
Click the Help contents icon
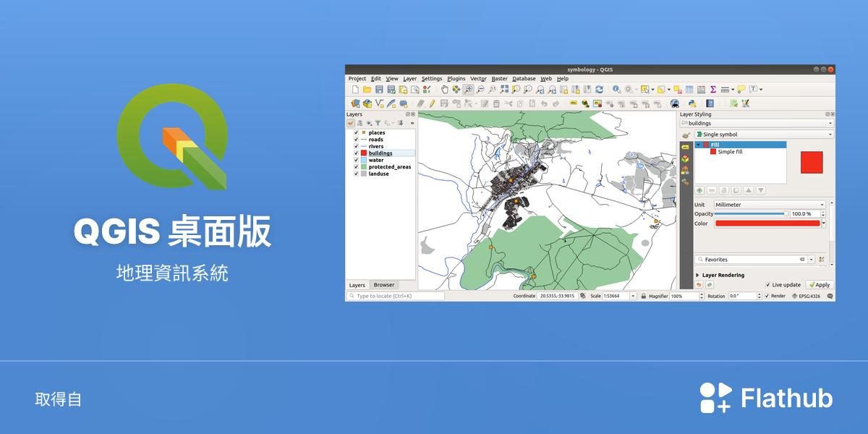pos(710,103)
